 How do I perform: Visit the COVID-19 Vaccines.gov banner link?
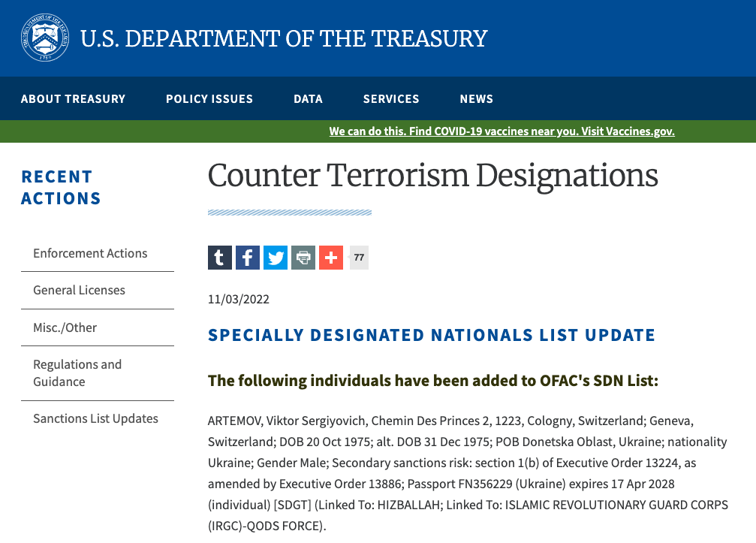[x=501, y=131]
